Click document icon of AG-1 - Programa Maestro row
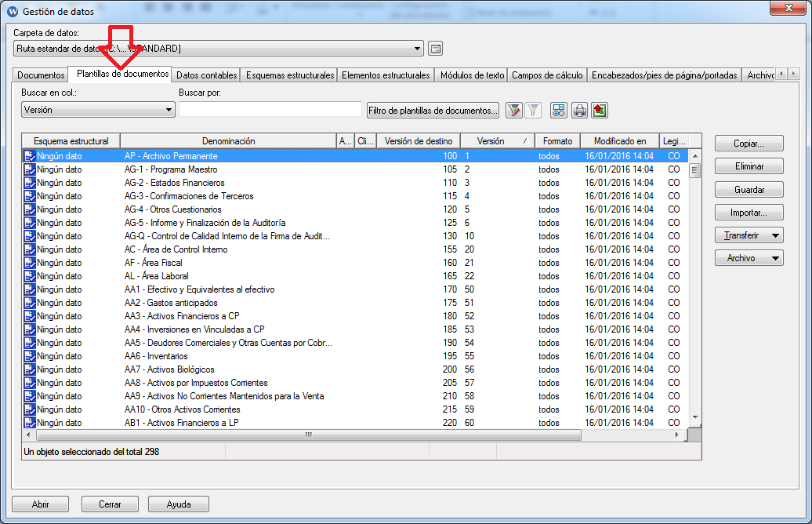Screen dimensions: 812x524 30,169
